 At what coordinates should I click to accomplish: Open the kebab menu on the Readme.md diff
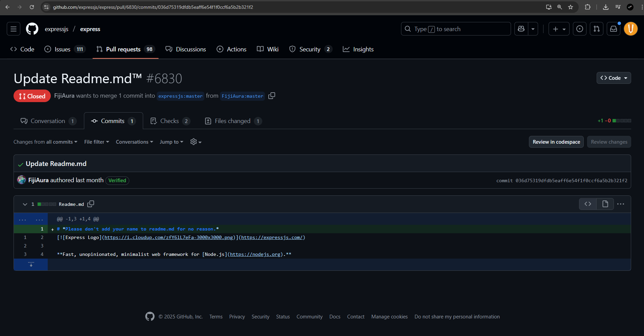621,204
